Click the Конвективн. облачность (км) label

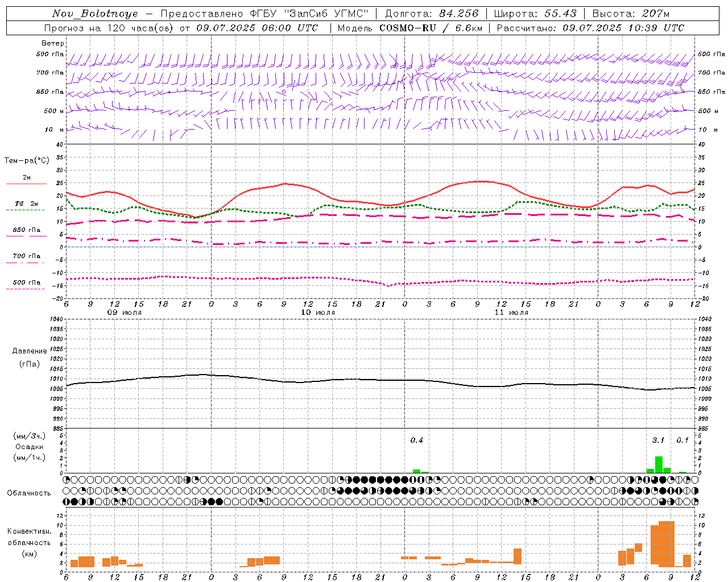coord(29,542)
